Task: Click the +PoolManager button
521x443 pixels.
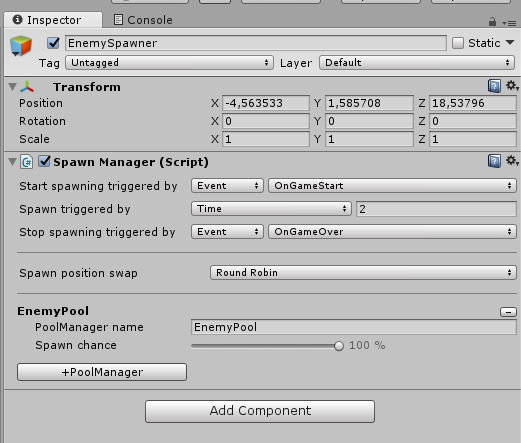Action: click(x=102, y=372)
